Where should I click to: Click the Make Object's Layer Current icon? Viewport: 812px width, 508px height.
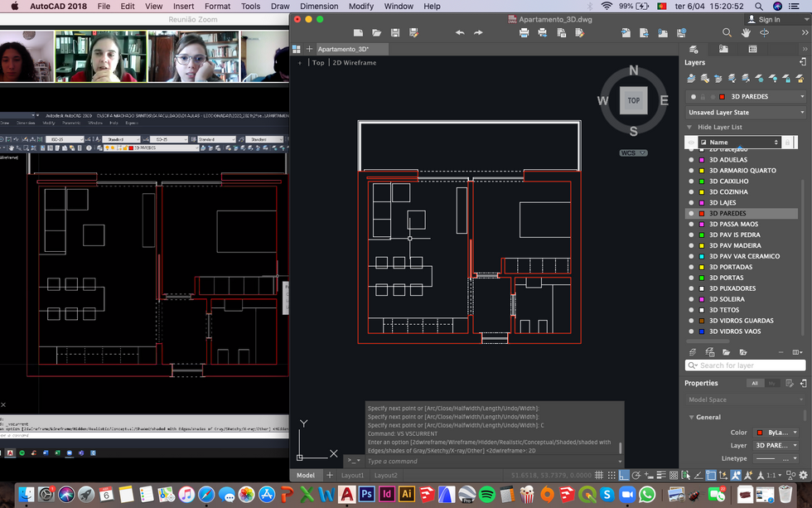(691, 78)
